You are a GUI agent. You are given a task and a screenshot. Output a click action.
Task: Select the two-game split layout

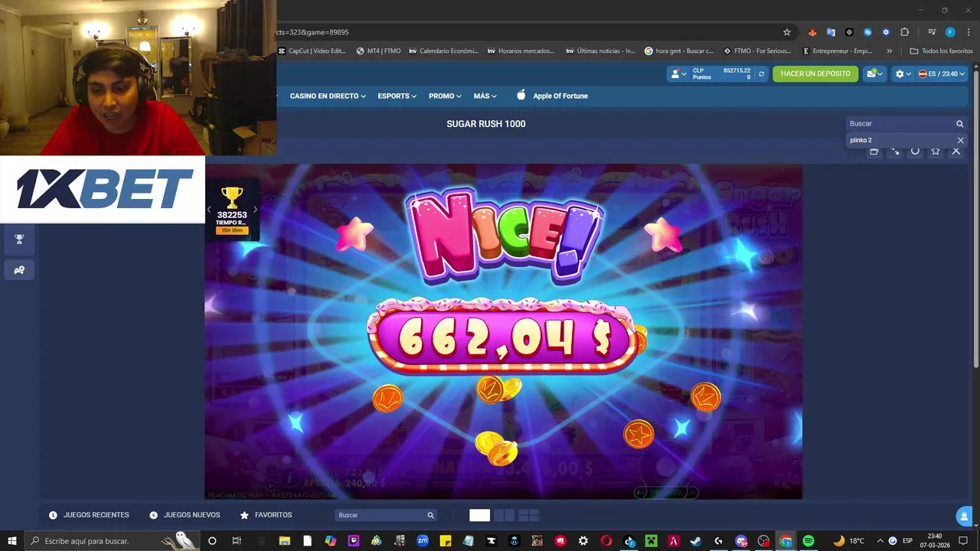click(x=505, y=515)
